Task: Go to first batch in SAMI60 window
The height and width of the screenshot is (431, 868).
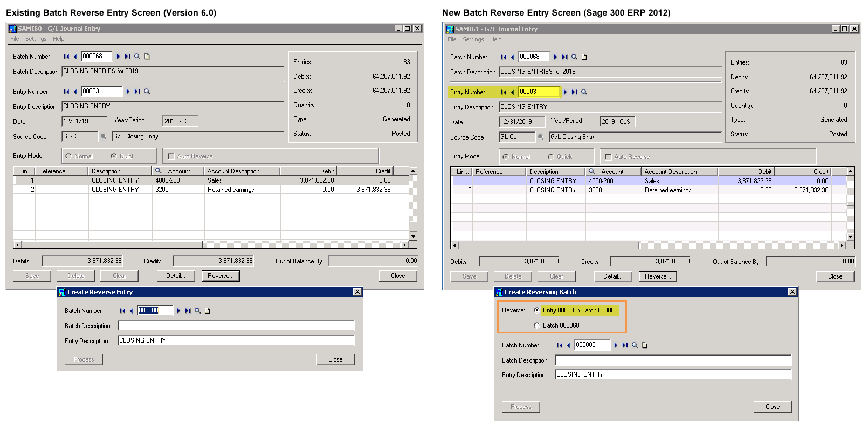Action: click(66, 56)
